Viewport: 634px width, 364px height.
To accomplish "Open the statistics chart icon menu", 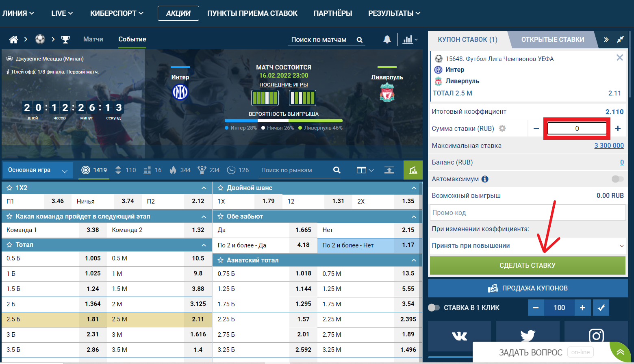I will pos(410,39).
